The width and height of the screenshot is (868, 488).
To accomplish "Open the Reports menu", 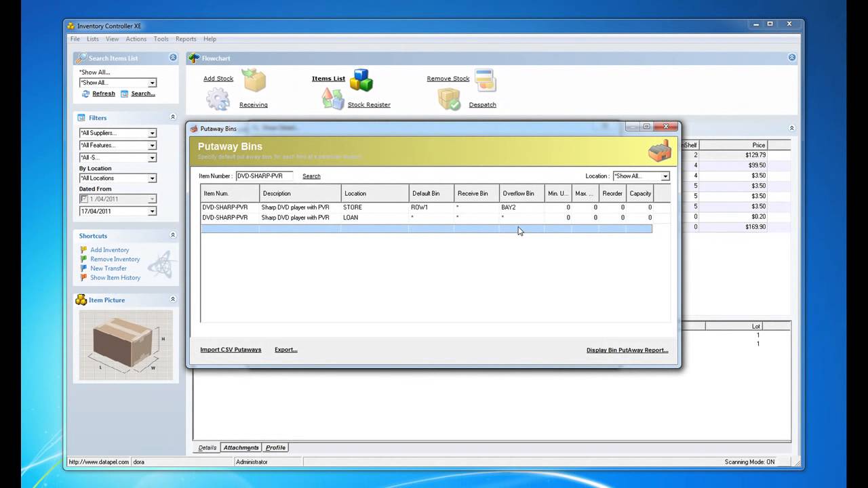I will (x=186, y=39).
